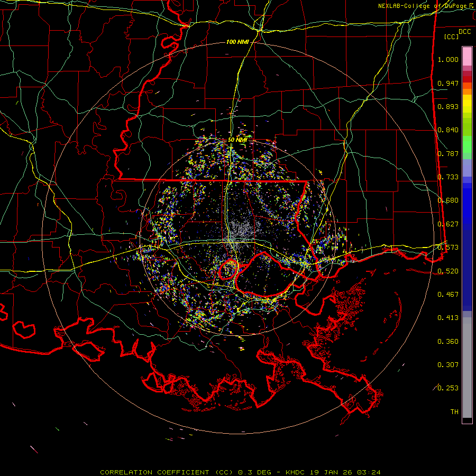
Task: Click the 1.000 value on the scale
Action: tap(448, 59)
